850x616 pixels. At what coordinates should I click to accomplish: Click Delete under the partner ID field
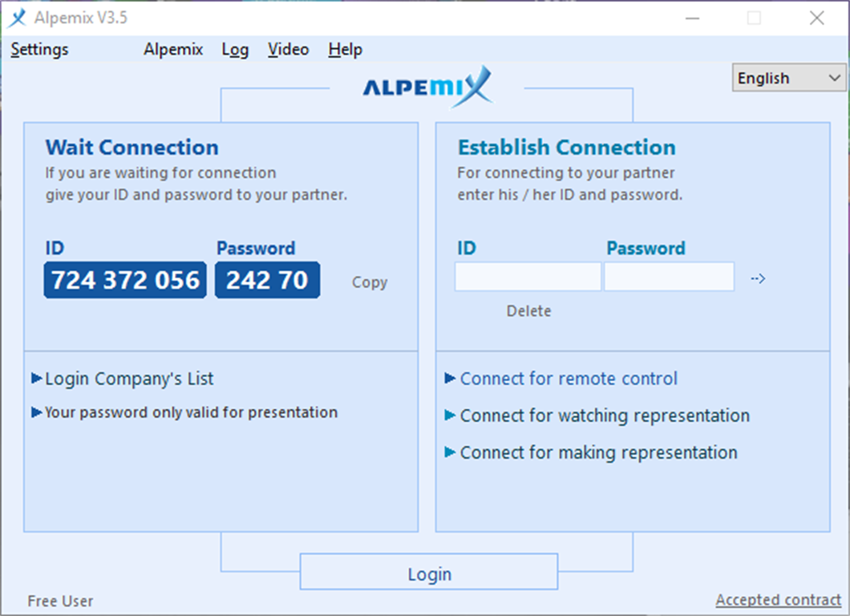point(528,311)
